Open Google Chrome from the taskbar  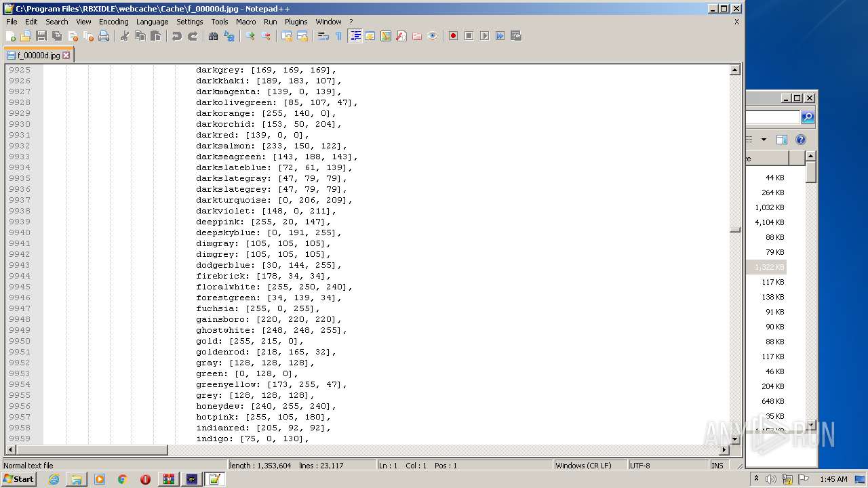pyautogui.click(x=122, y=479)
